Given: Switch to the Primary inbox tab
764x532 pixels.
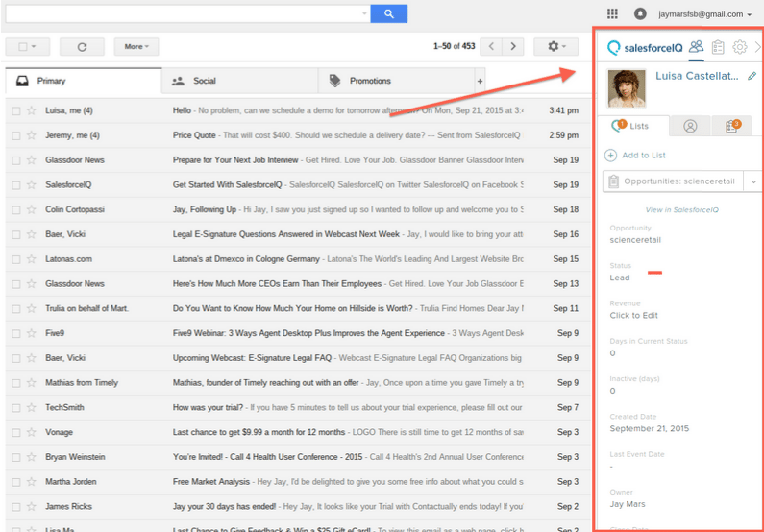Looking at the screenshot, I should [84, 81].
